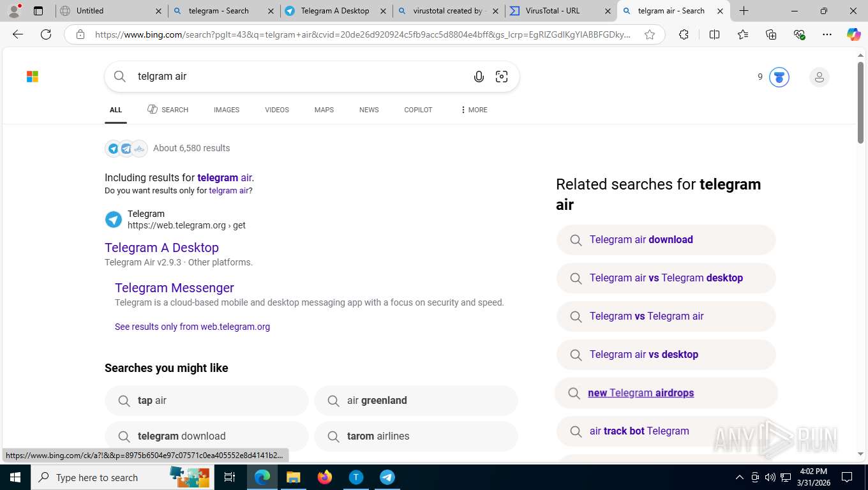The width and height of the screenshot is (868, 490).
Task: Click suggested search tap air
Action: click(x=206, y=401)
